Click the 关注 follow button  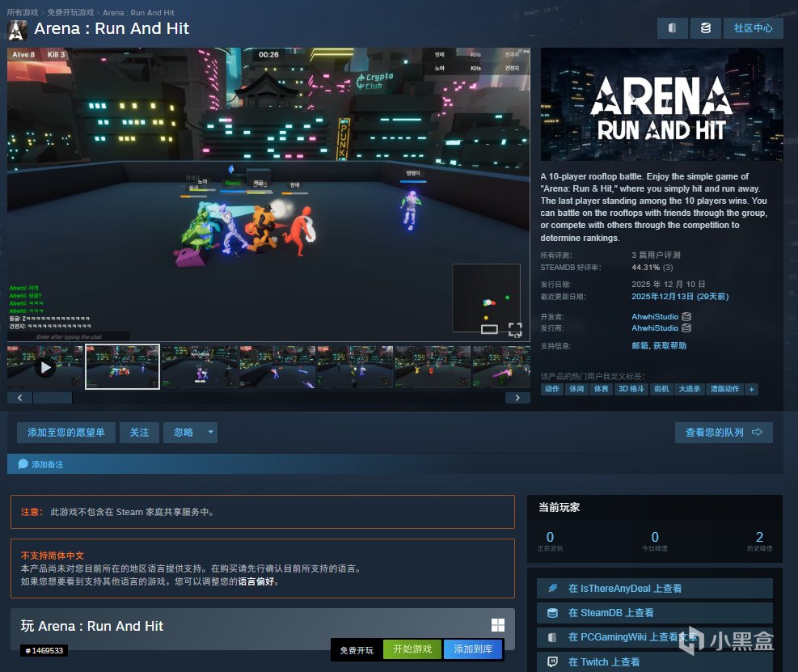[x=139, y=432]
